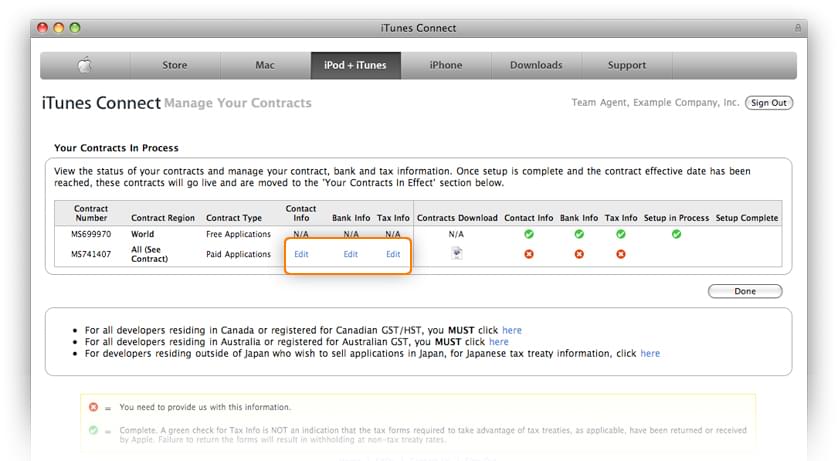This screenshot has height=461, width=838.
Task: Click the Apple logo in navigation bar
Action: point(85,65)
